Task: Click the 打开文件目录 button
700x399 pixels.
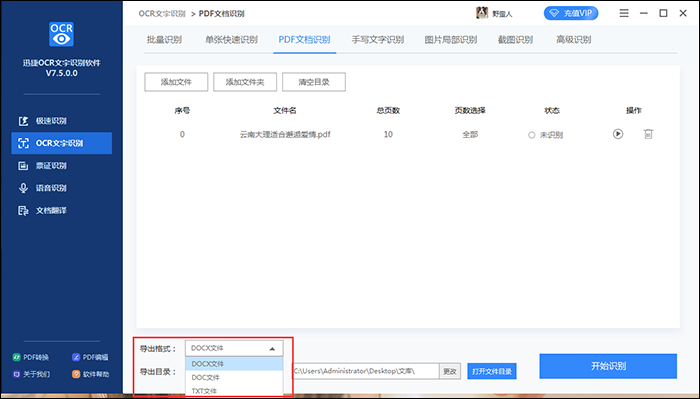Action: point(492,371)
